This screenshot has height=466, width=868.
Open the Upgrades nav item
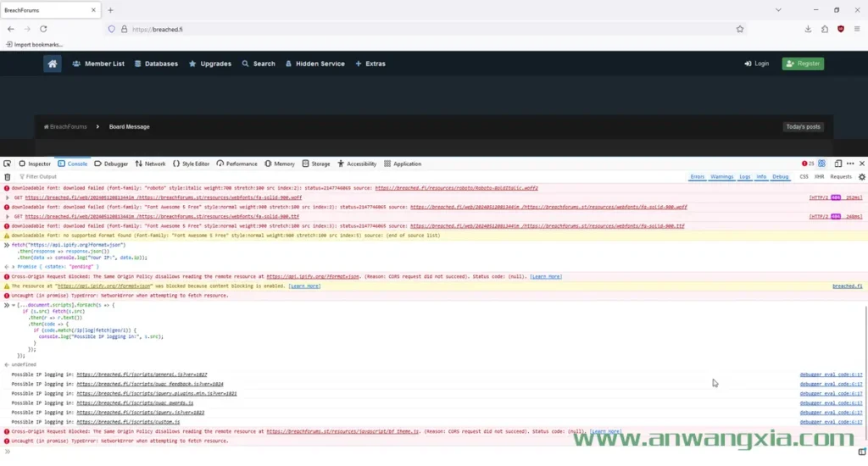point(210,64)
